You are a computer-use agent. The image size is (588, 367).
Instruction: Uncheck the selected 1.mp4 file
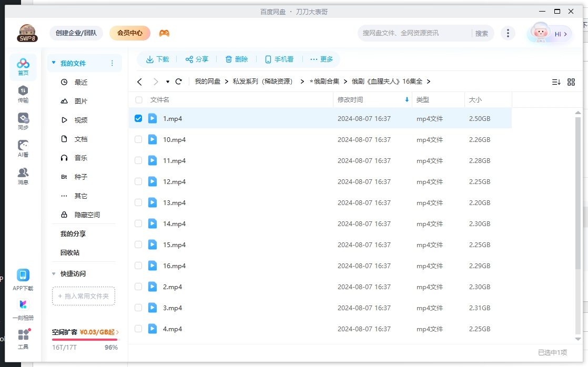point(138,118)
